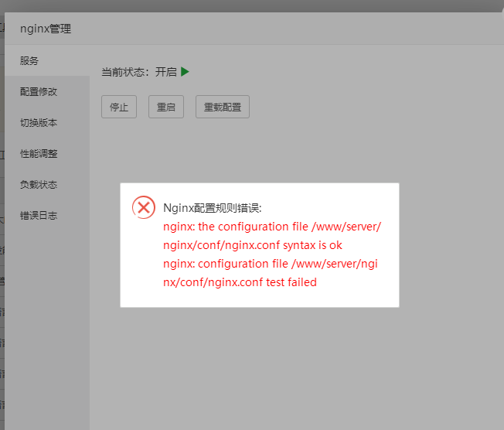Click the 重载配置 button
504x430 pixels.
(223, 107)
